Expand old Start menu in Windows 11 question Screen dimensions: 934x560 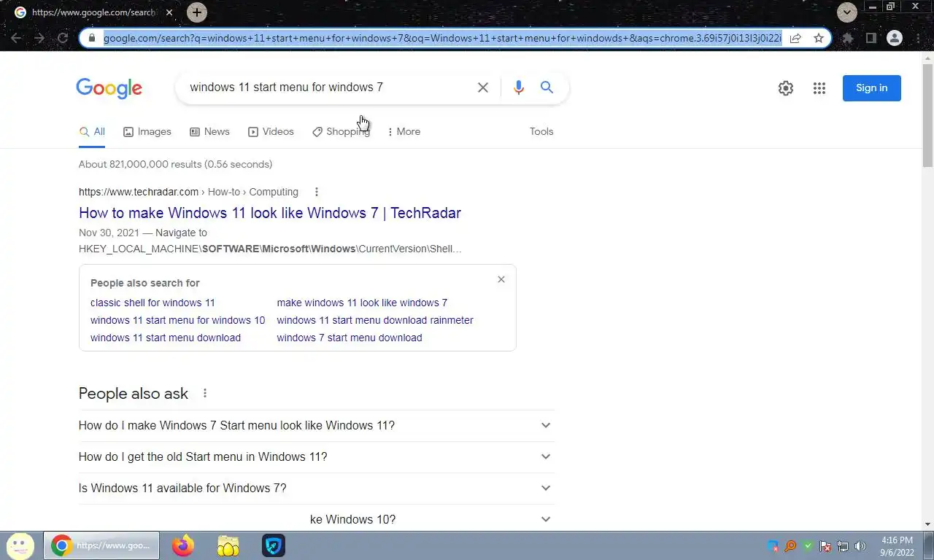click(316, 457)
